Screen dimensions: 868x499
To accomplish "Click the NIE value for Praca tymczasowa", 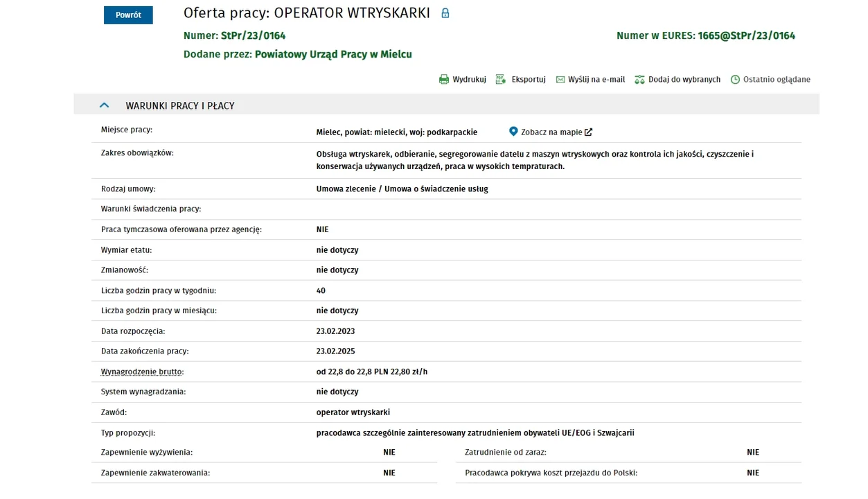I will [x=323, y=229].
